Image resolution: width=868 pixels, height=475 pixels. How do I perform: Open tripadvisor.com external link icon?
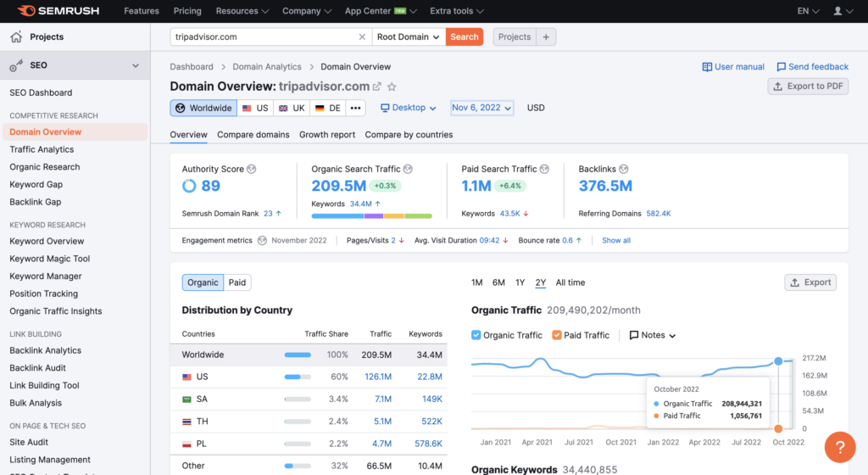pyautogui.click(x=377, y=87)
